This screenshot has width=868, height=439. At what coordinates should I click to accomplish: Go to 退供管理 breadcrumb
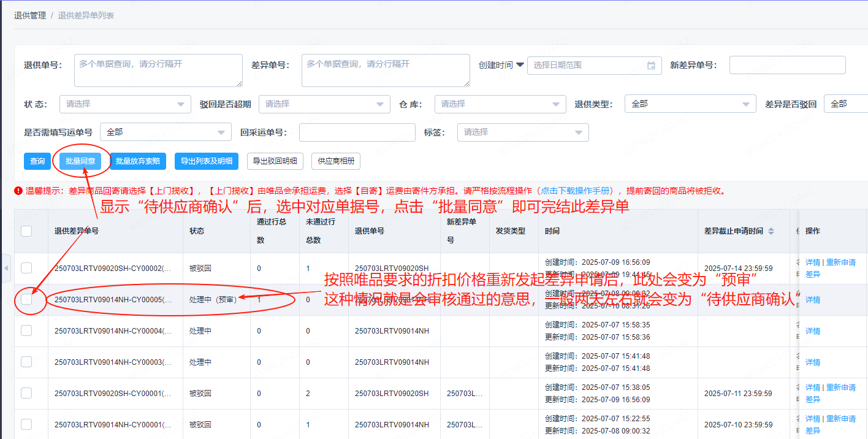pyautogui.click(x=30, y=15)
